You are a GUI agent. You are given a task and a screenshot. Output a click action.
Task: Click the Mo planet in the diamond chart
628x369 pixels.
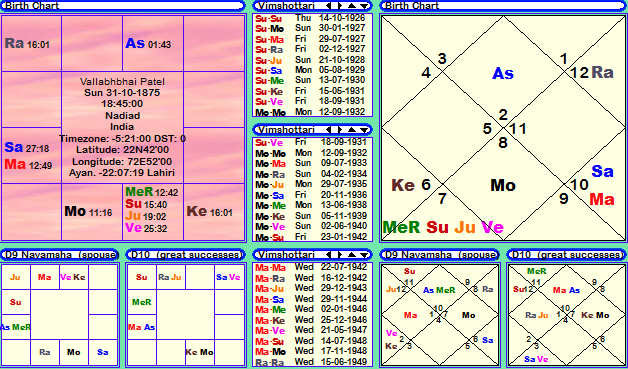[503, 185]
